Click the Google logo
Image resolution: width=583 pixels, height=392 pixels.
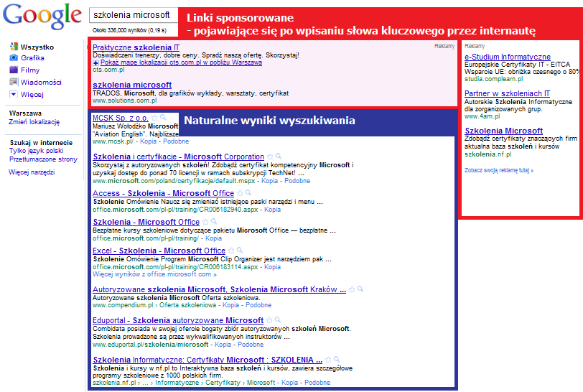[42, 17]
